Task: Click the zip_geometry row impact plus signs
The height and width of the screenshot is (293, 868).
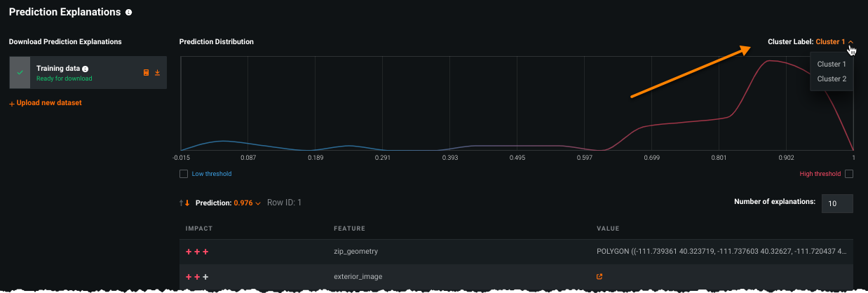Action: (197, 251)
